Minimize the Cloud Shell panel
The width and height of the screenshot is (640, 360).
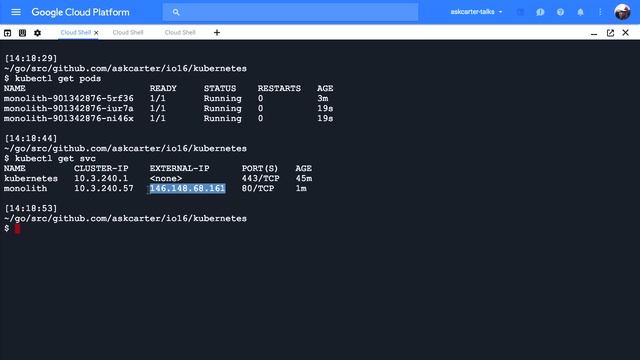click(594, 33)
